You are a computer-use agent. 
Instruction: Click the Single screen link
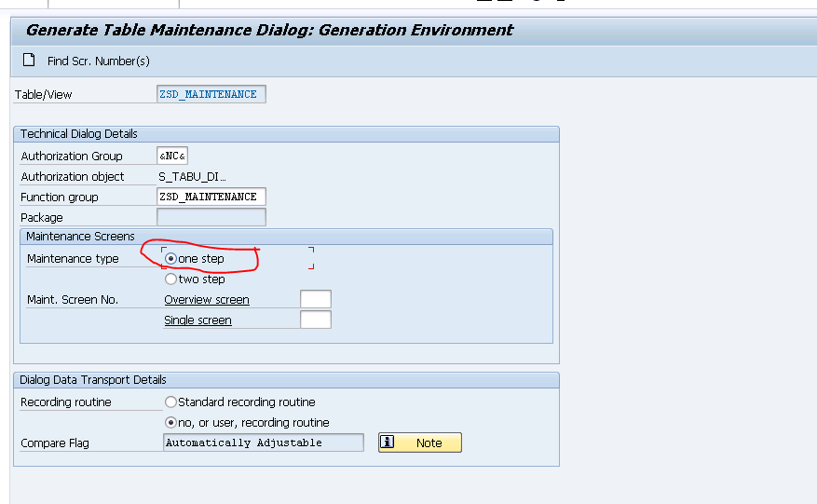tap(198, 320)
